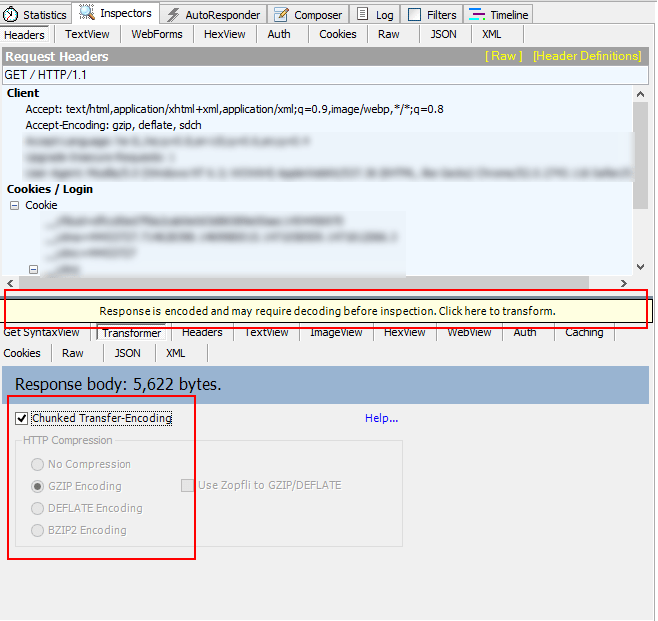Click the horizontal scrollbar left arrow
Screen dimensions: 658x621
tap(10, 283)
